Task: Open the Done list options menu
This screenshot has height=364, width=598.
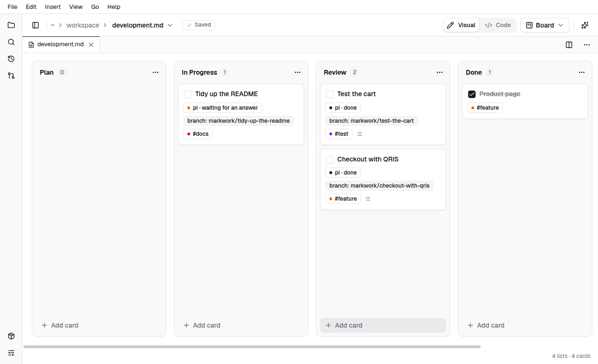Action: [582, 72]
